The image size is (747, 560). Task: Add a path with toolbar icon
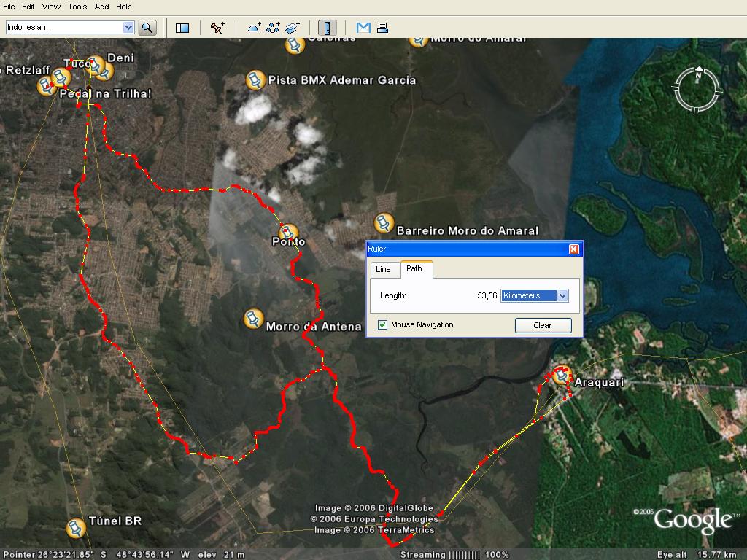pos(273,28)
